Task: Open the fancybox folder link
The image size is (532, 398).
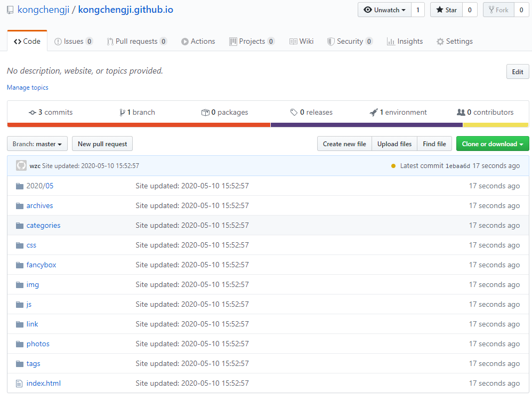Action: (x=42, y=265)
